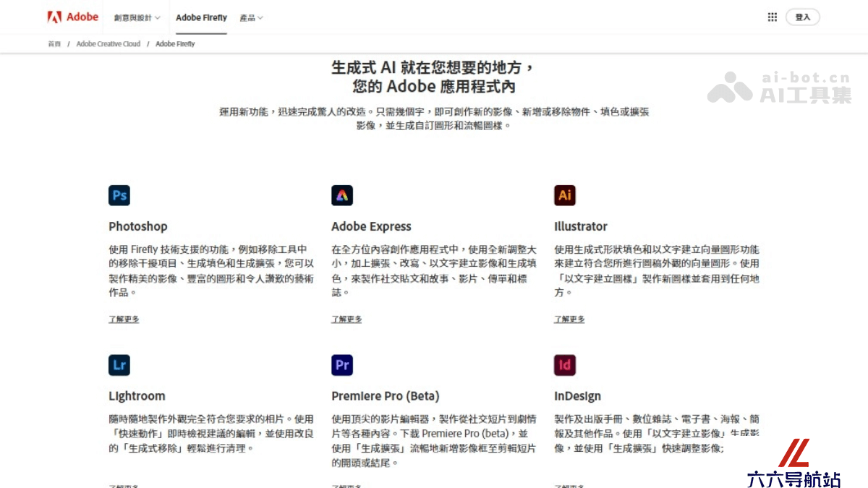Click the Premiere Pro Pr app icon

click(342, 365)
